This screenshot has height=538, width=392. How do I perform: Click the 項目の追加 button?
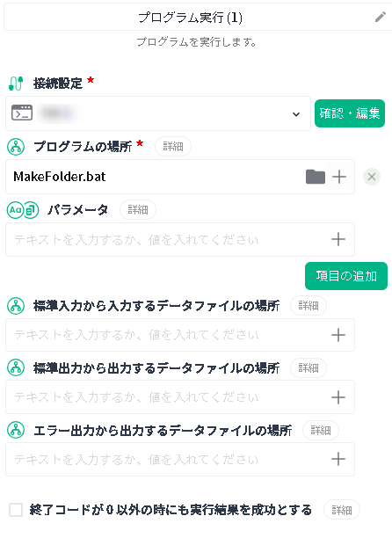[x=346, y=276]
